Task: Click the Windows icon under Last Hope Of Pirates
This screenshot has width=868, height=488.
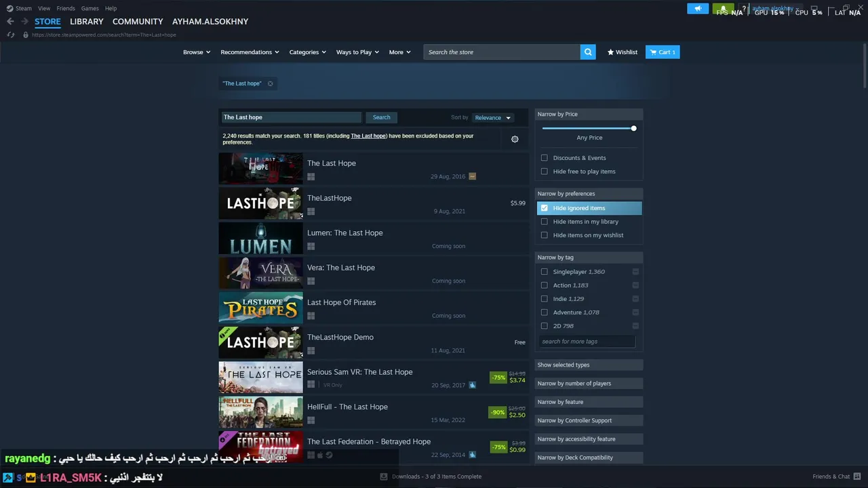Action: click(311, 316)
